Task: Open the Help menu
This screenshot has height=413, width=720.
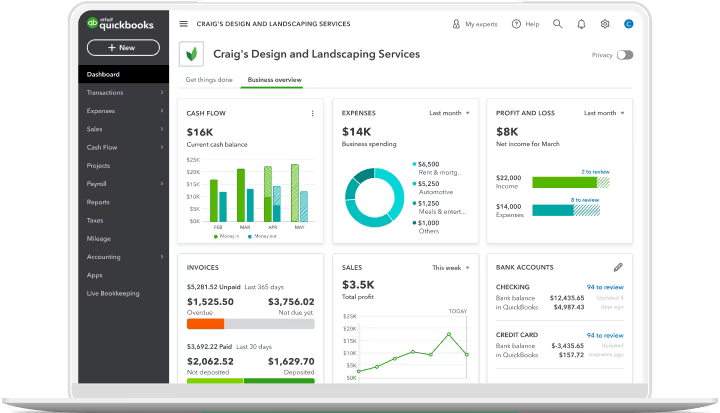Action: point(526,24)
